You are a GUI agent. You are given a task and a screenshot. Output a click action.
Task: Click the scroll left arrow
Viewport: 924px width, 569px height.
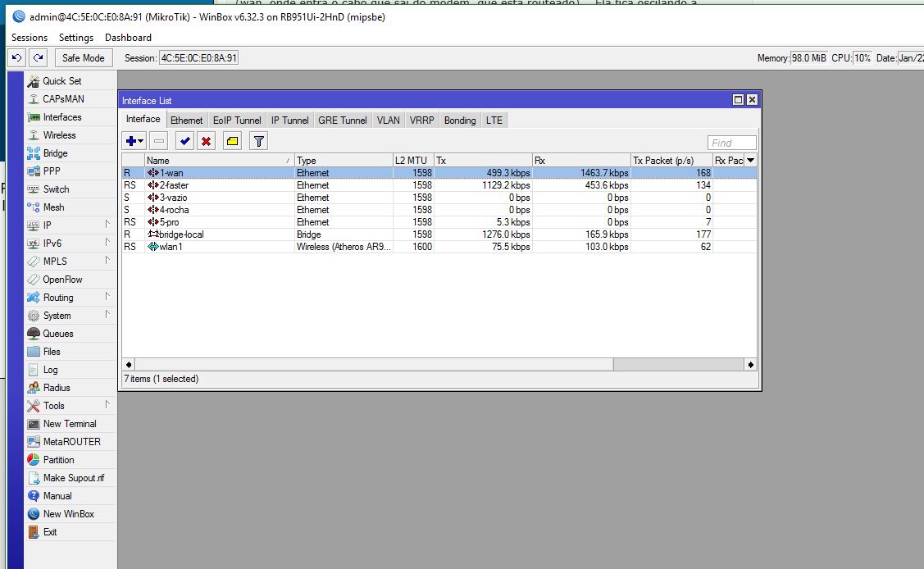point(129,365)
